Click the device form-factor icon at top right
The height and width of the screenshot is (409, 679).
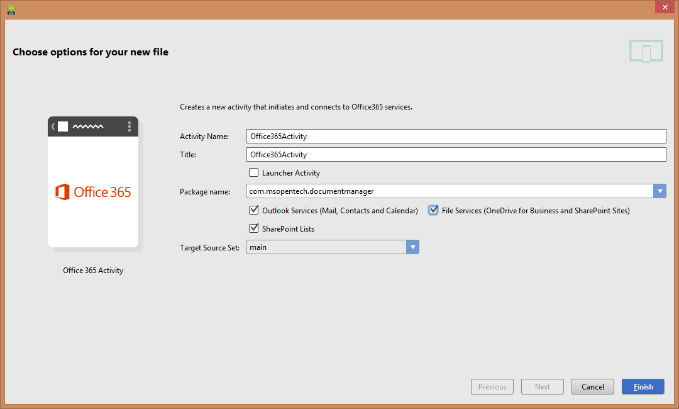point(646,51)
